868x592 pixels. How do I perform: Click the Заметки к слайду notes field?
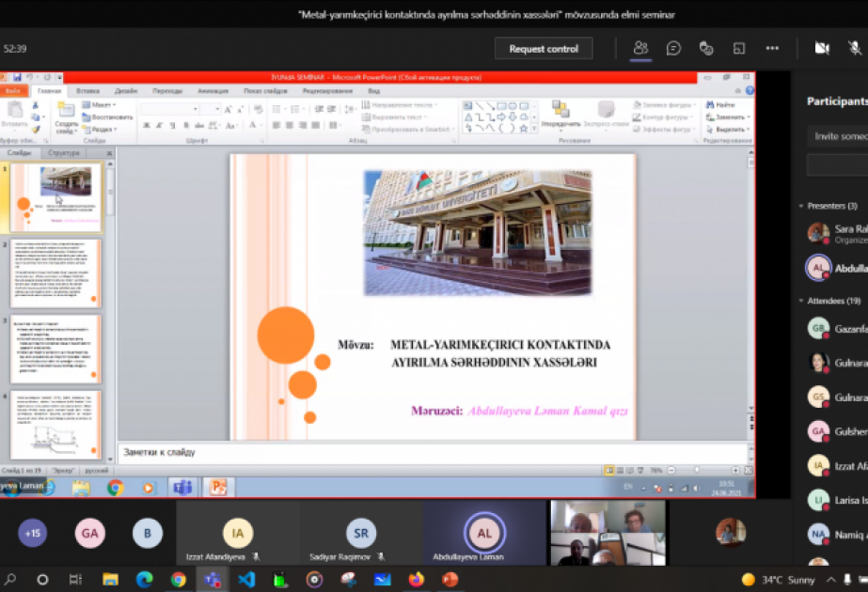point(433,453)
